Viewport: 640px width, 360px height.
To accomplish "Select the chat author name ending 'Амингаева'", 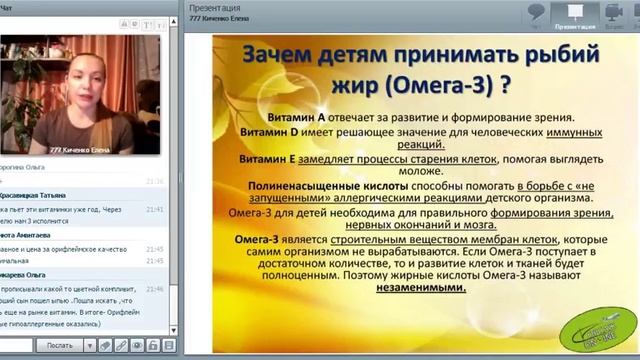I will pos(25,235).
